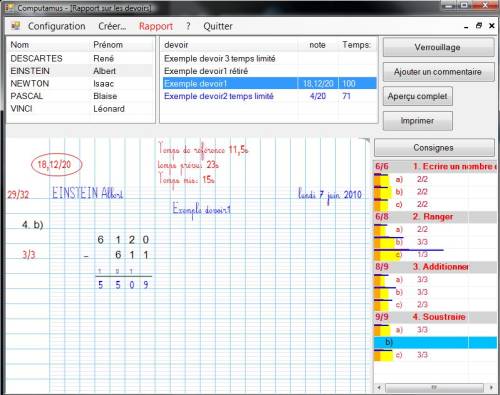Restore the inner document window
The width and height of the screenshot is (500, 395).
[x=479, y=26]
